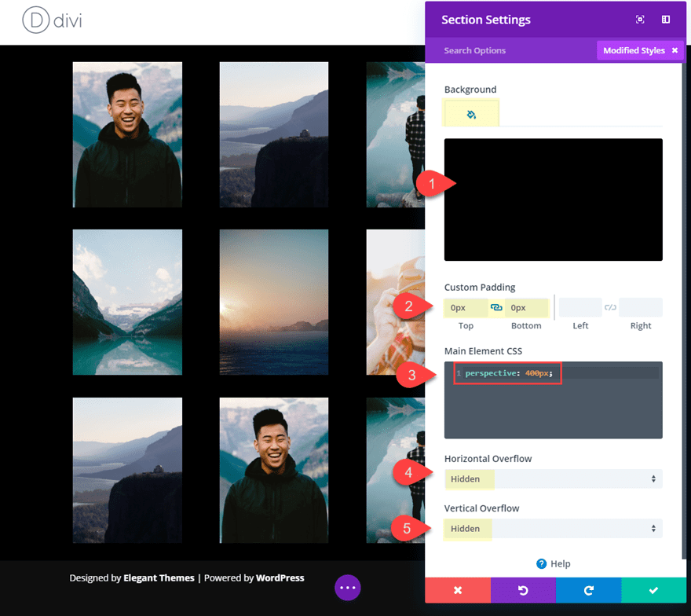Click the snap modal to side icon
The width and height of the screenshot is (691, 616).
(666, 19)
